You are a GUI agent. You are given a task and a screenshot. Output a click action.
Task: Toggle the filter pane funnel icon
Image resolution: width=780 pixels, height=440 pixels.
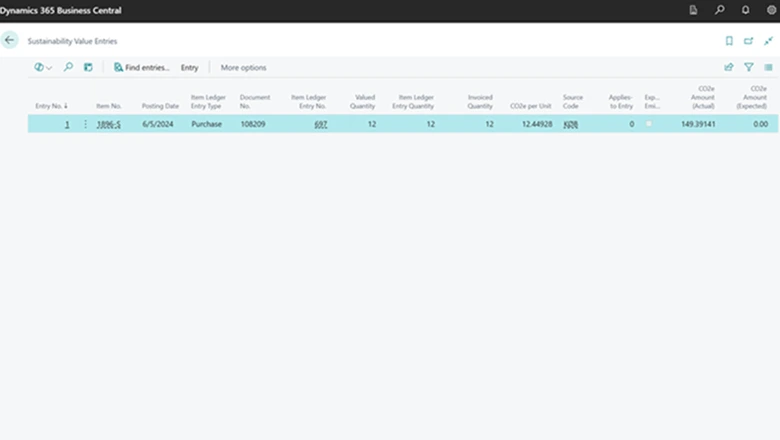click(x=748, y=67)
